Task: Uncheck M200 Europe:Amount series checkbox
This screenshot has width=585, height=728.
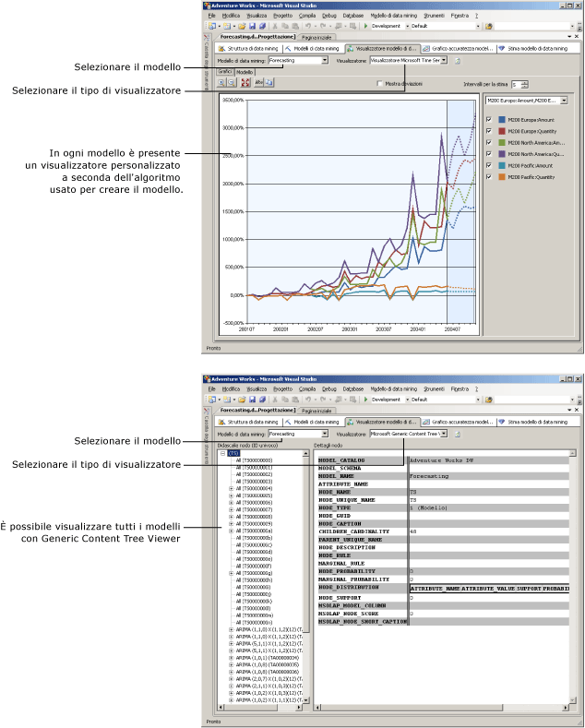Action: [x=488, y=119]
